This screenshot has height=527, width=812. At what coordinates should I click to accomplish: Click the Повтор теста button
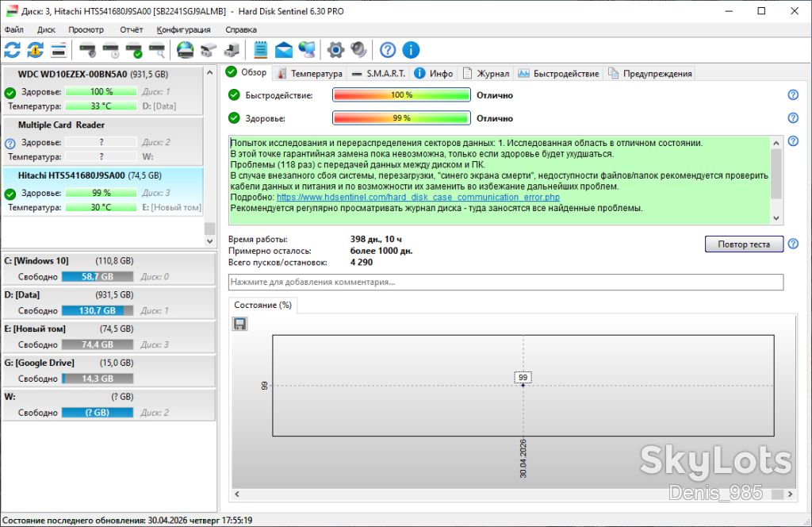(x=744, y=244)
